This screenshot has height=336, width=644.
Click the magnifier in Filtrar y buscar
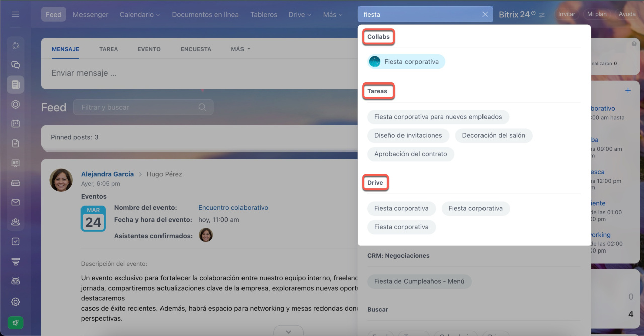coord(202,107)
